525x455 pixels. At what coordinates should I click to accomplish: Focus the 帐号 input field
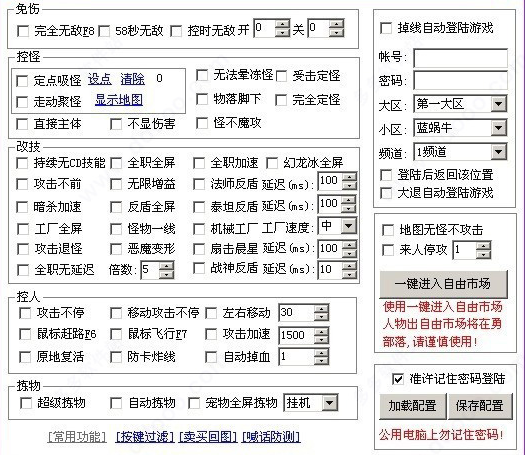(460, 58)
